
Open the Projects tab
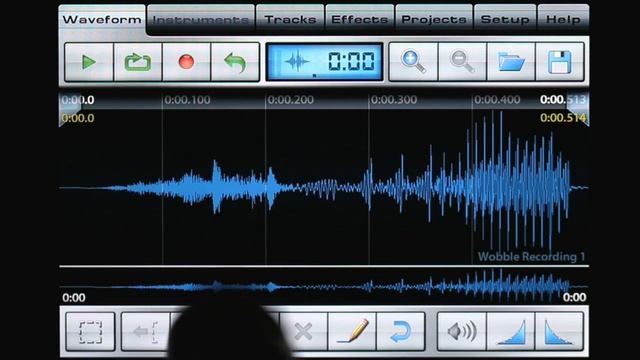pyautogui.click(x=434, y=19)
